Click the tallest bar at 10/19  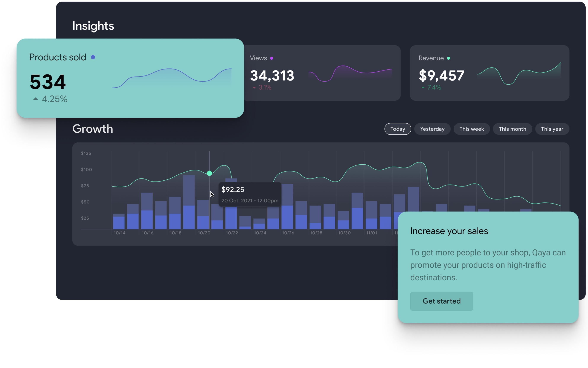pyautogui.click(x=189, y=202)
